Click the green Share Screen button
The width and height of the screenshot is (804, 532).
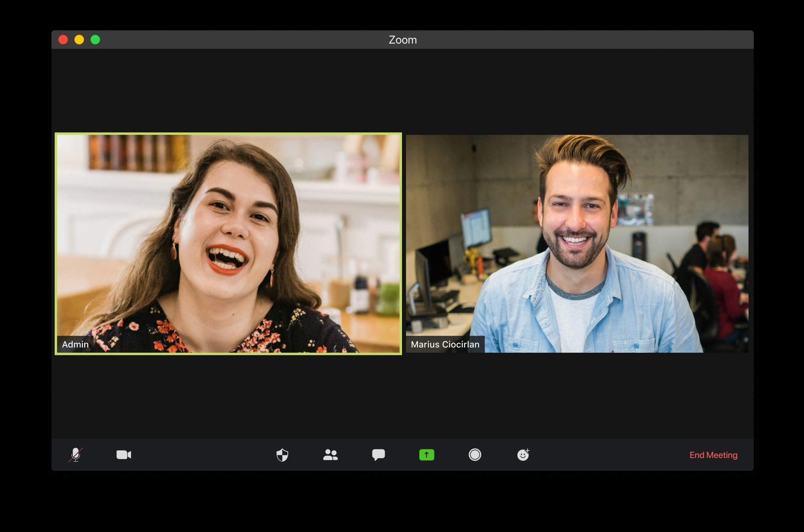[426, 455]
